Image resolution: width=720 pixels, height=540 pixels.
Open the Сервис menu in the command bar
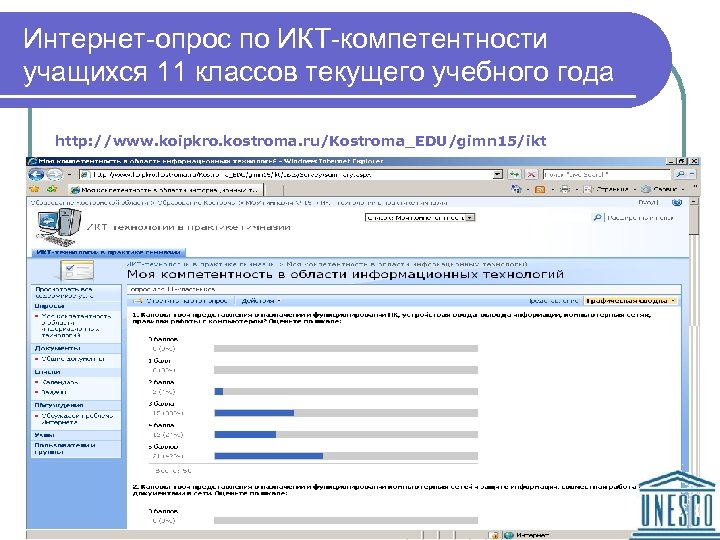[x=664, y=189]
